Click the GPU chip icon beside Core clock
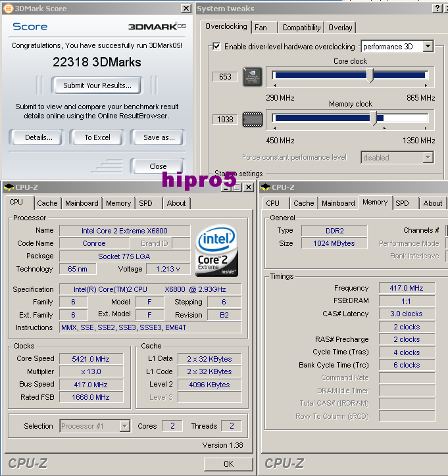The height and width of the screenshot is (476, 448). click(253, 77)
